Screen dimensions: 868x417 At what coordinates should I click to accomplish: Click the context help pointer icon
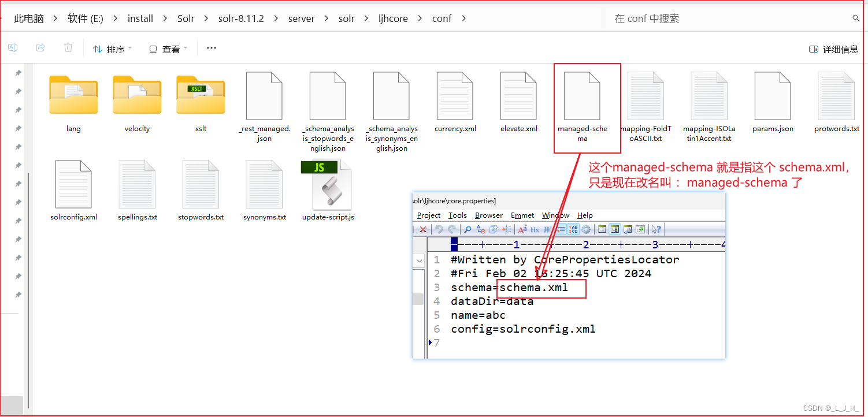(x=656, y=229)
